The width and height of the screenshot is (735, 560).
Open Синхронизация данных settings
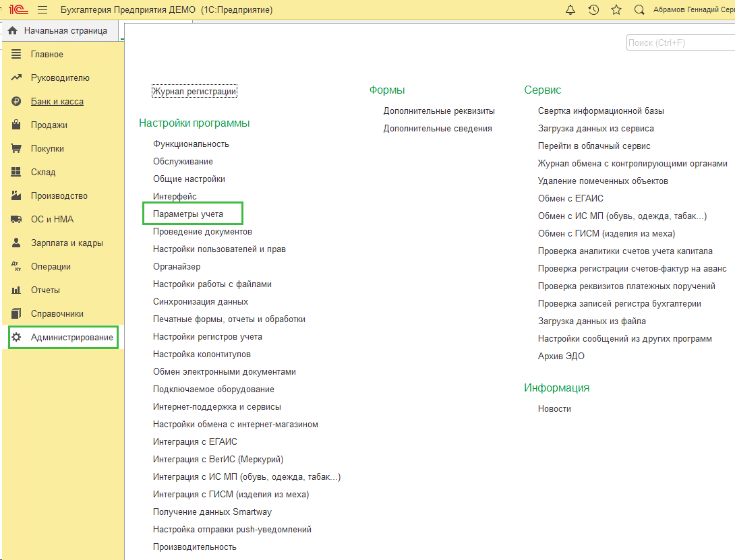coord(201,302)
